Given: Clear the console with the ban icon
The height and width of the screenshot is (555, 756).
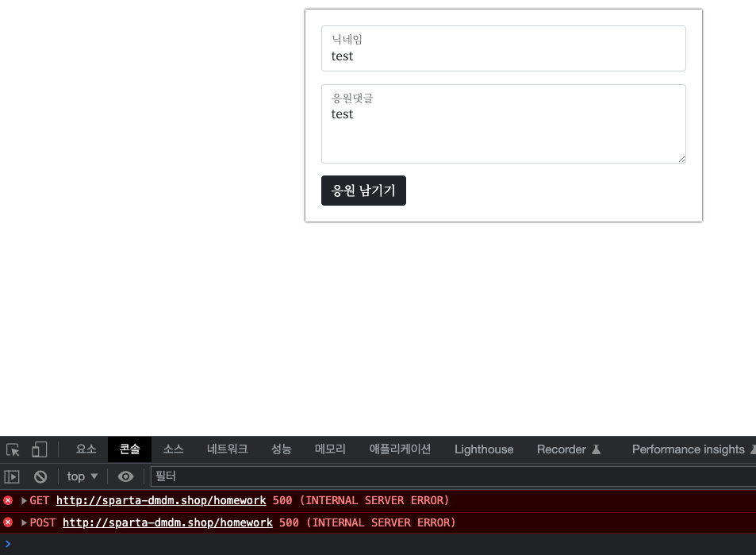Looking at the screenshot, I should coord(40,477).
